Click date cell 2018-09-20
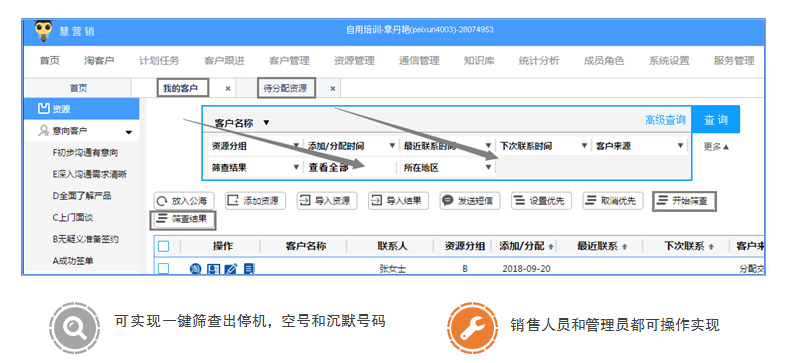The width and height of the screenshot is (803, 363). [526, 268]
